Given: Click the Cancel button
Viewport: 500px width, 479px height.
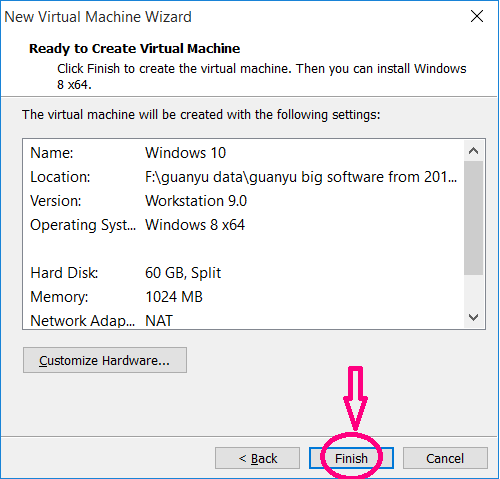Looking at the screenshot, I should [x=445, y=458].
